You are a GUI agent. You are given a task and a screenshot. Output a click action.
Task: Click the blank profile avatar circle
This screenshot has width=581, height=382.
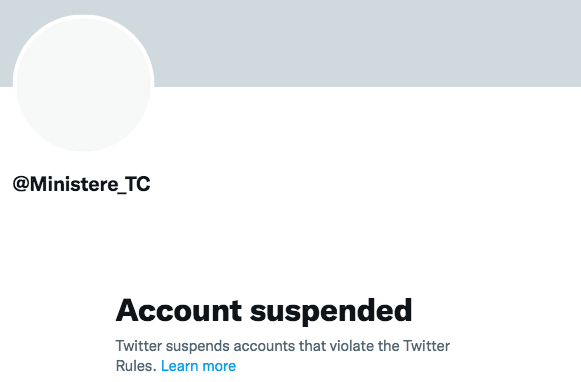(x=83, y=83)
